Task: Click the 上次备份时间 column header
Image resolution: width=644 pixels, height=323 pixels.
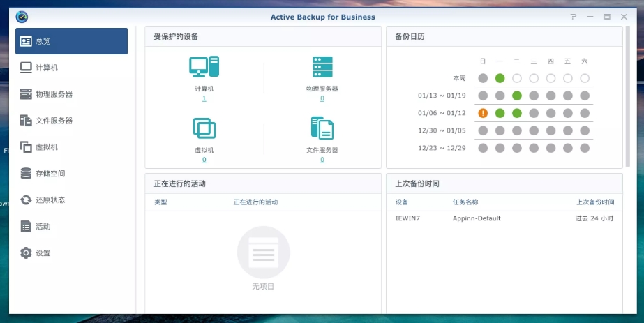Action: [596, 202]
